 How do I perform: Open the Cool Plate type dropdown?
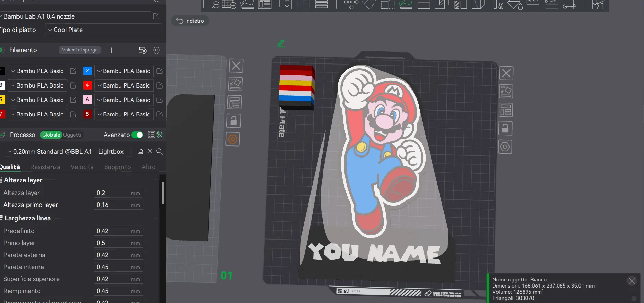pyautogui.click(x=103, y=30)
